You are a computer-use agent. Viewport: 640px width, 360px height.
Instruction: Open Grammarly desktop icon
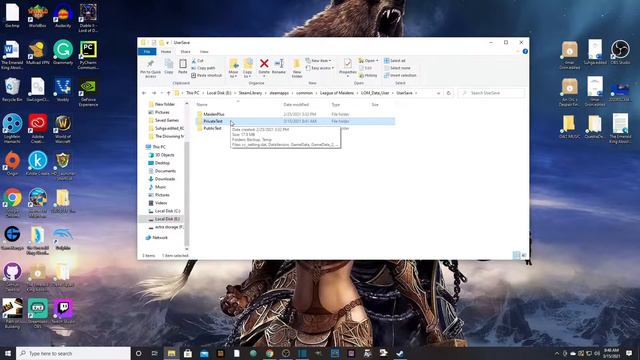[63, 53]
